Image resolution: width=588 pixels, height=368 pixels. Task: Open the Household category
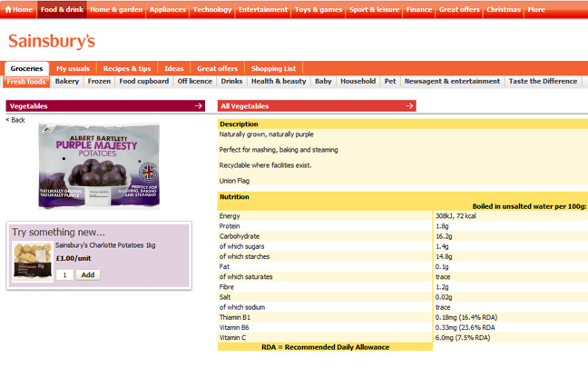click(x=358, y=81)
